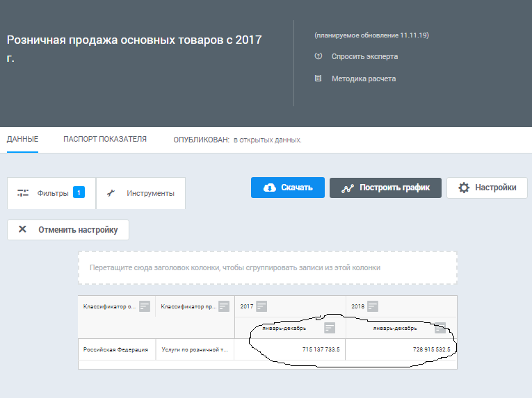Click the filter icon next to 2017
This screenshot has height=398, width=532.
coord(261,306)
